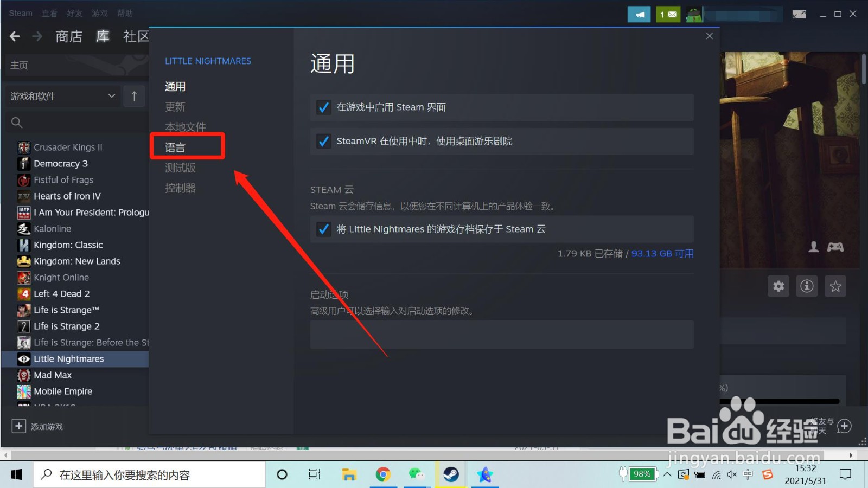
Task: Close the properties dialog with X
Action: click(x=709, y=36)
